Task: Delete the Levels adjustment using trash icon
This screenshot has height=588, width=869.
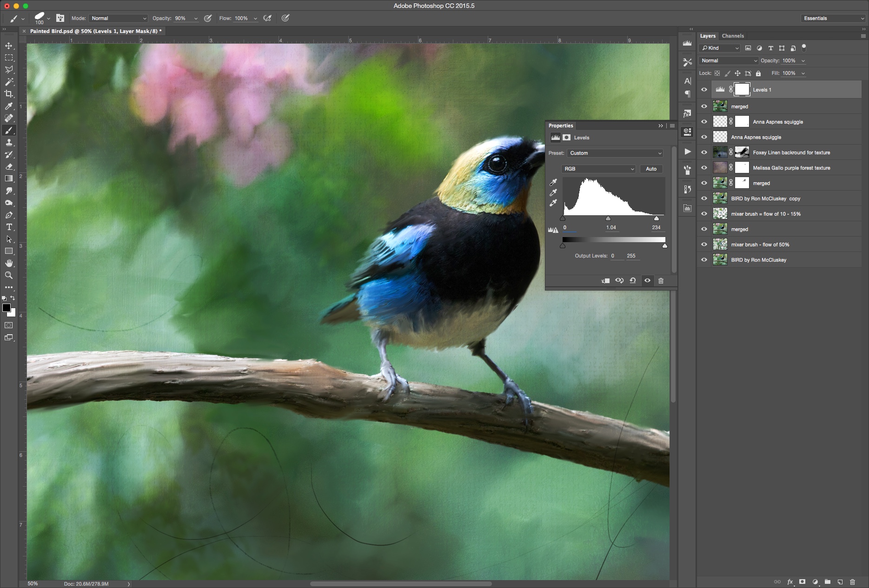Action: pyautogui.click(x=661, y=281)
